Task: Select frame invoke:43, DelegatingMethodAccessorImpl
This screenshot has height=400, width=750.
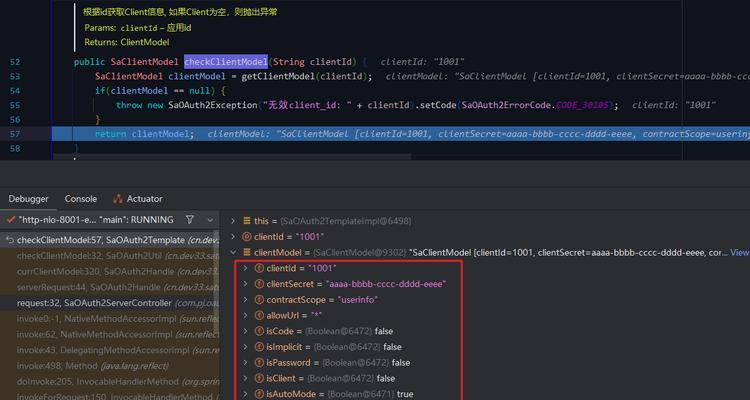Action: [110, 350]
